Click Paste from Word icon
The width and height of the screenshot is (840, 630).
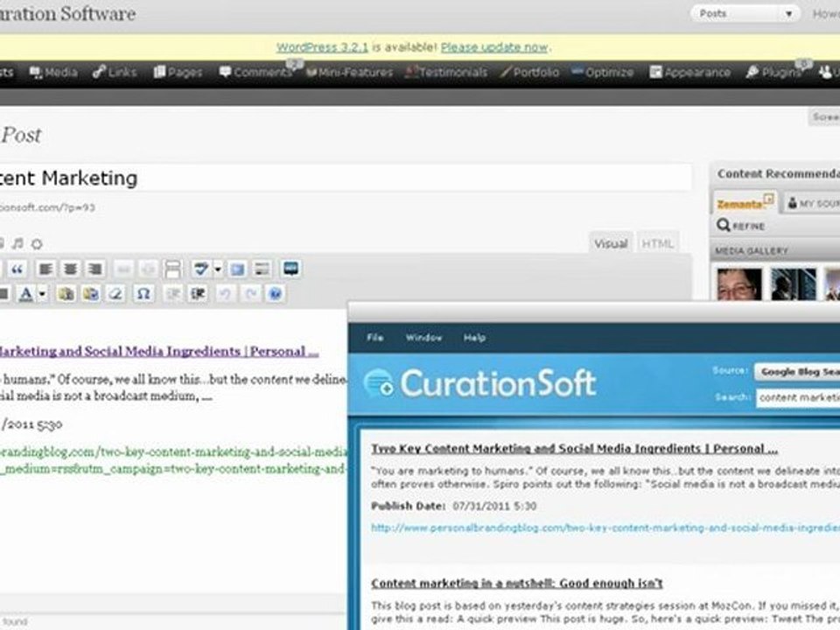pyautogui.click(x=91, y=294)
